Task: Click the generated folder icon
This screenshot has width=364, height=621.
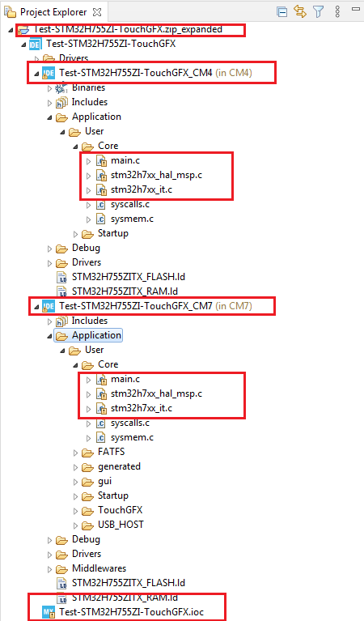Action: [87, 467]
